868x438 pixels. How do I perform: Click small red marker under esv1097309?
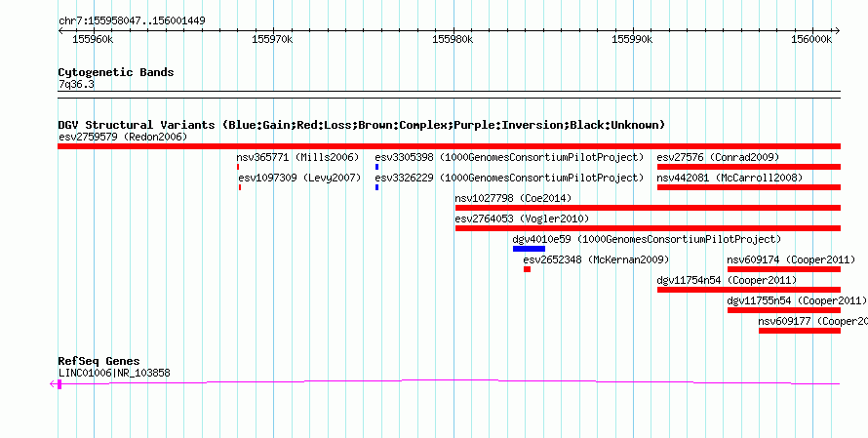[x=240, y=187]
